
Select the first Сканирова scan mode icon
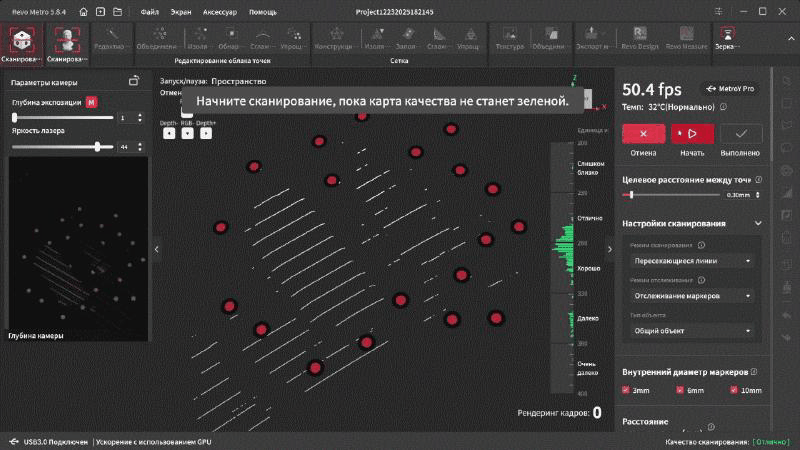tap(21, 45)
